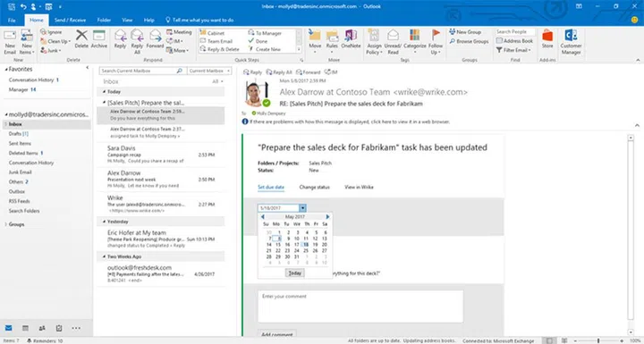Open the File tab
The image size is (644, 344).
(x=12, y=21)
